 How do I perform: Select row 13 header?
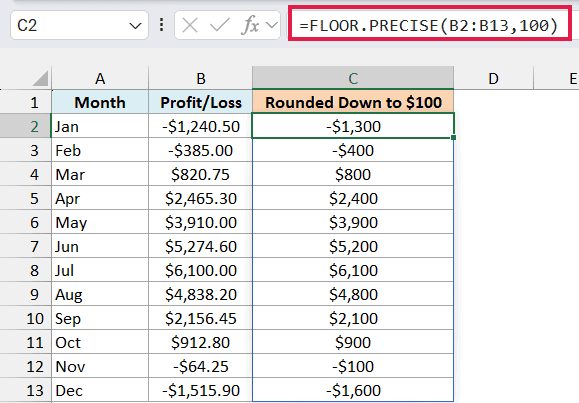[x=25, y=390]
